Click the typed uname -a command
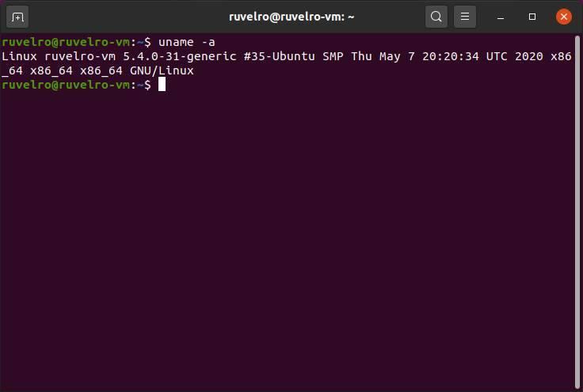The width and height of the screenshot is (583, 392). click(187, 42)
